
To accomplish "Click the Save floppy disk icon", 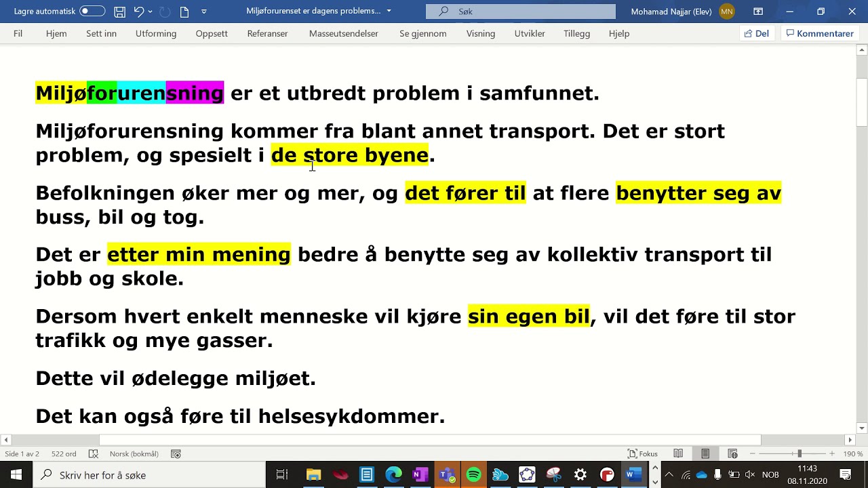I will coord(119,12).
